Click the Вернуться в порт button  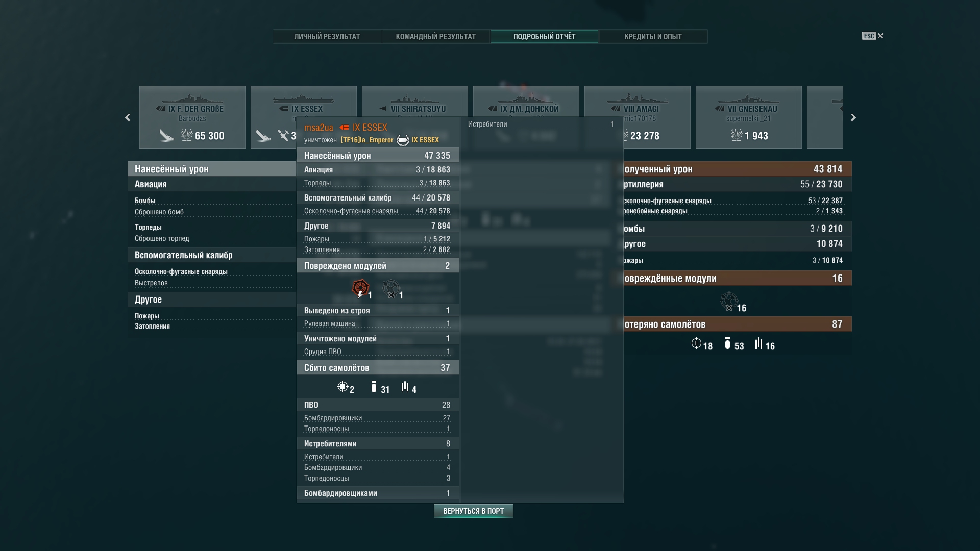click(473, 511)
